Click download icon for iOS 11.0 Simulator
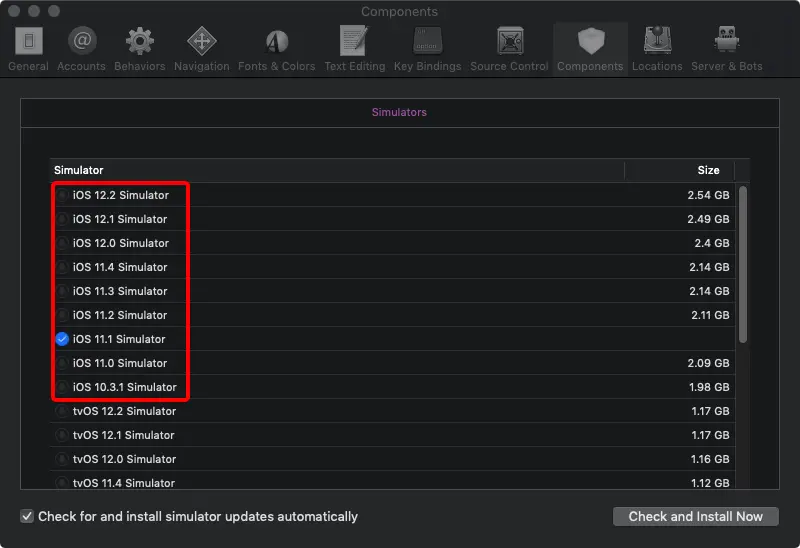The image size is (800, 548). pyautogui.click(x=62, y=363)
